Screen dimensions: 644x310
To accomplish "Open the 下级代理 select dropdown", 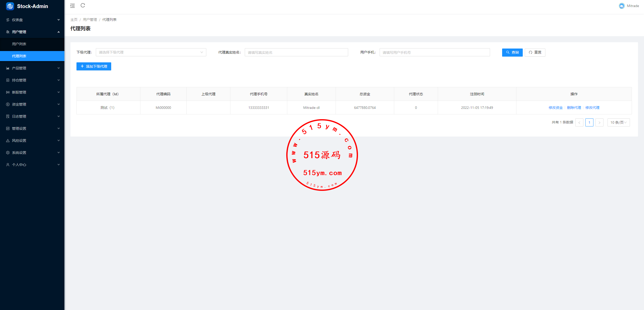I will pos(151,52).
